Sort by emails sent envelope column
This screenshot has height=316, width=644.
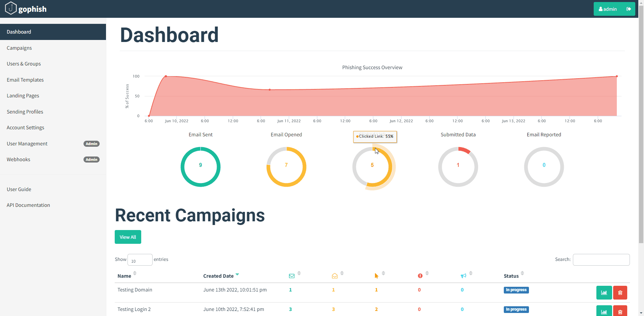coord(292,276)
